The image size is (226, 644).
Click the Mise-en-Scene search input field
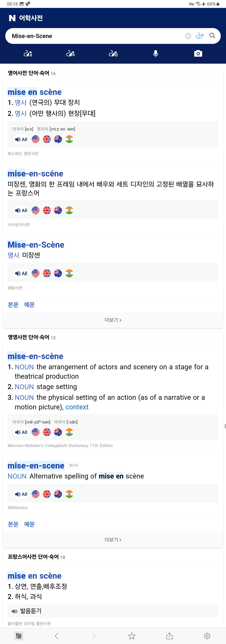pos(95,36)
